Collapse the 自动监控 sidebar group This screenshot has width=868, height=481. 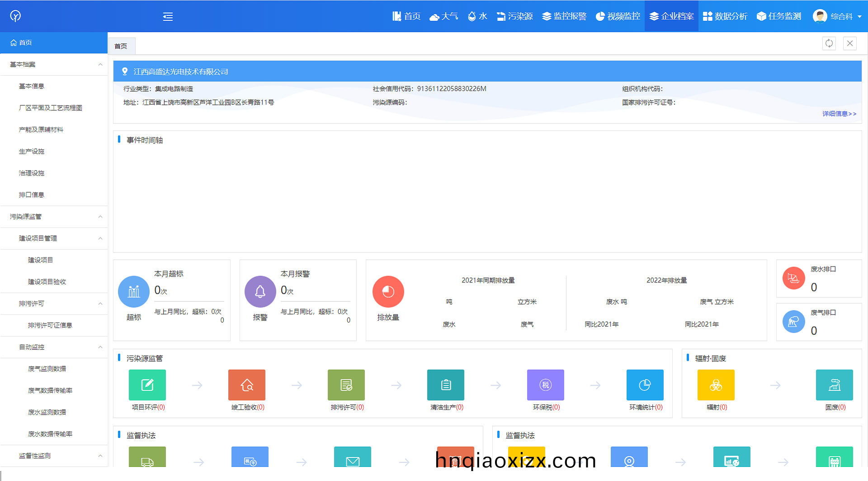click(x=100, y=347)
